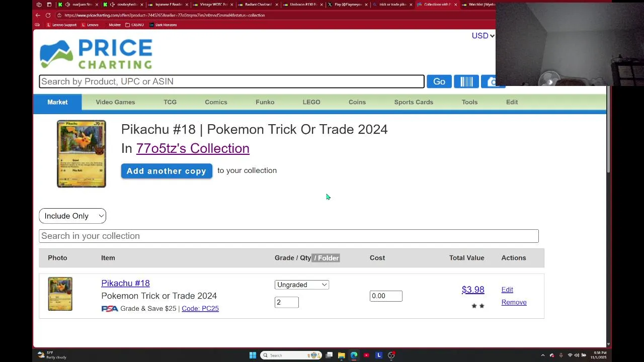
Task: Open the Ungraded grade dropdown
Action: pyautogui.click(x=302, y=285)
